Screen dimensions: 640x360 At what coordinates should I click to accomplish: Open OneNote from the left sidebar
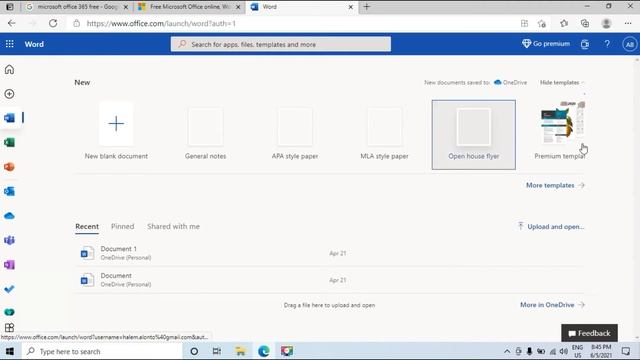point(9,264)
